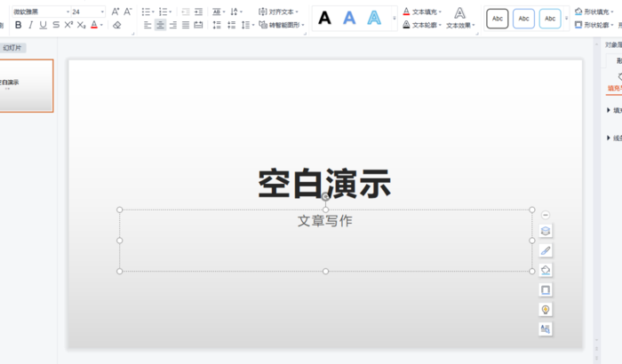Apply strikethrough to the text
Image resolution: width=622 pixels, height=364 pixels.
pyautogui.click(x=55, y=25)
